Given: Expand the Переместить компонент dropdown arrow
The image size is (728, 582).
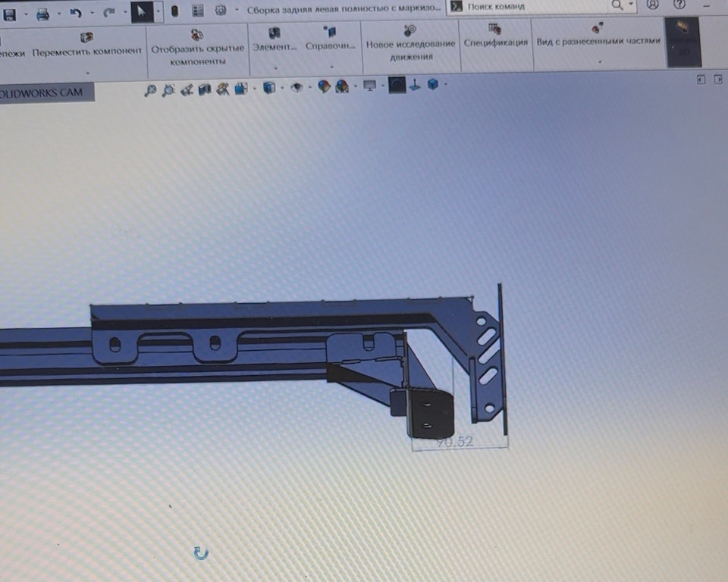Looking at the screenshot, I should click(x=87, y=73).
